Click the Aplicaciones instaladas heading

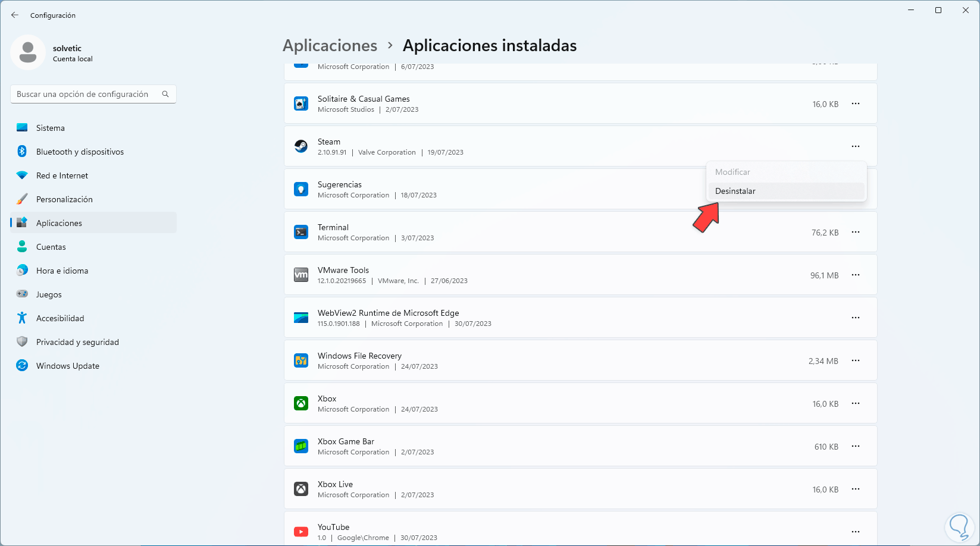click(x=490, y=46)
